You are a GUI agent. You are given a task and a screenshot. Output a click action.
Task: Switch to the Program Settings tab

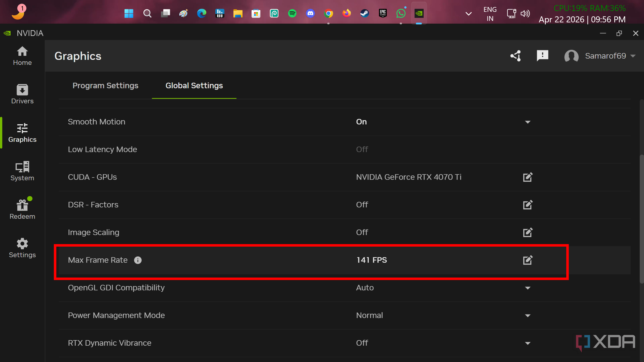(x=105, y=86)
